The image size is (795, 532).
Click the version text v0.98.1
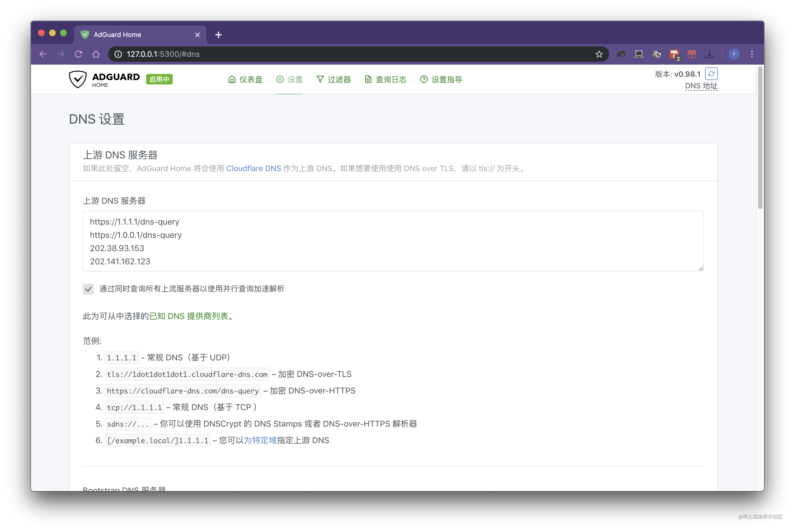click(x=687, y=74)
